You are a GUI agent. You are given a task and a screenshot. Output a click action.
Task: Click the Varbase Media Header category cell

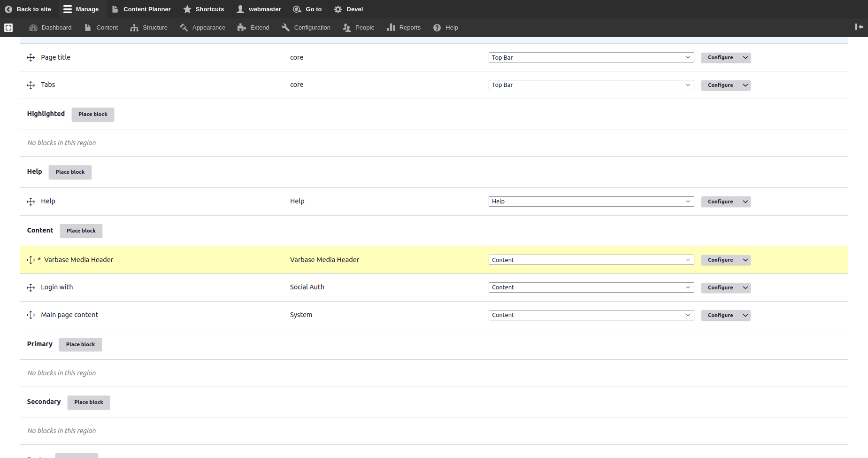point(324,260)
